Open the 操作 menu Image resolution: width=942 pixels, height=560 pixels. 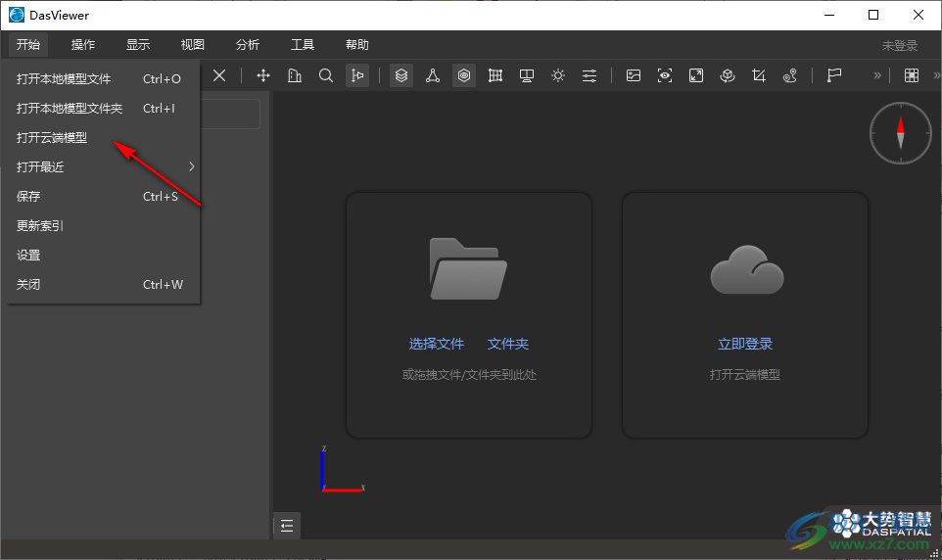coord(83,44)
